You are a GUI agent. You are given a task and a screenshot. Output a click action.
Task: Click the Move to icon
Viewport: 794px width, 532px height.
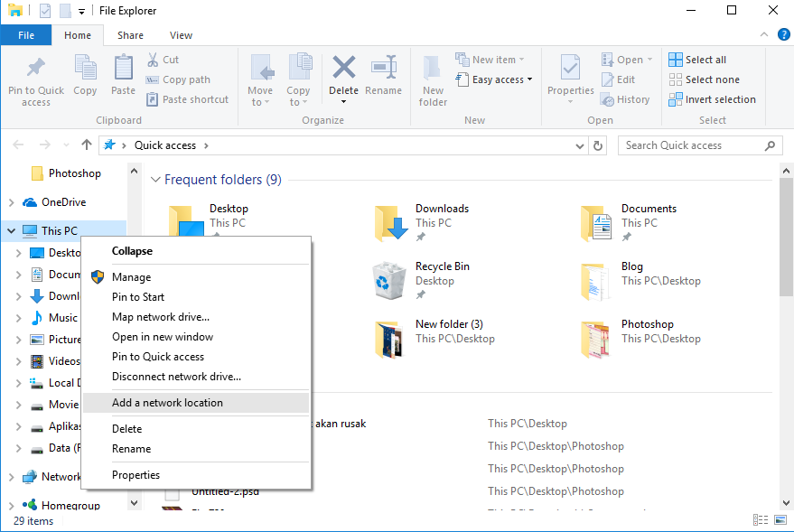pyautogui.click(x=262, y=68)
